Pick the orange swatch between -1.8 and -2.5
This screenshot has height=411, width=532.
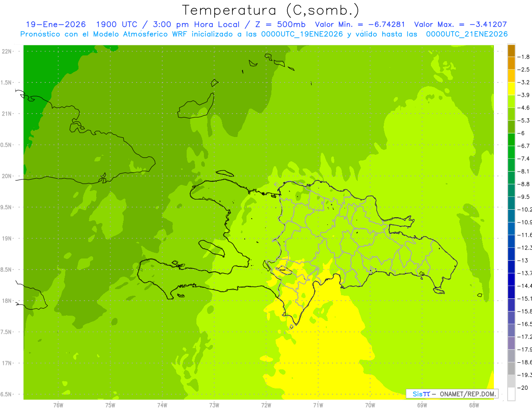[x=511, y=63]
